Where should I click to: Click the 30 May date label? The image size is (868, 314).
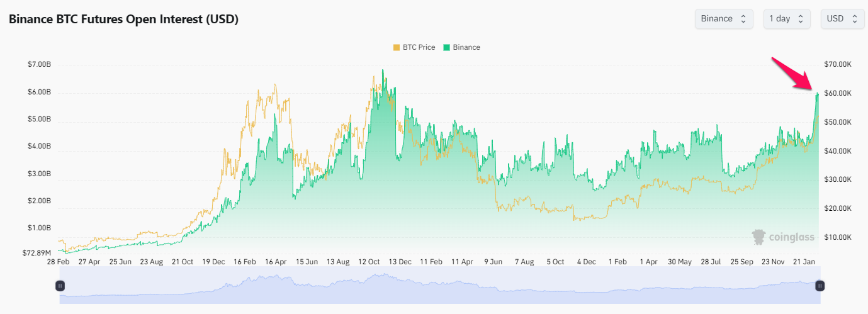pyautogui.click(x=680, y=261)
